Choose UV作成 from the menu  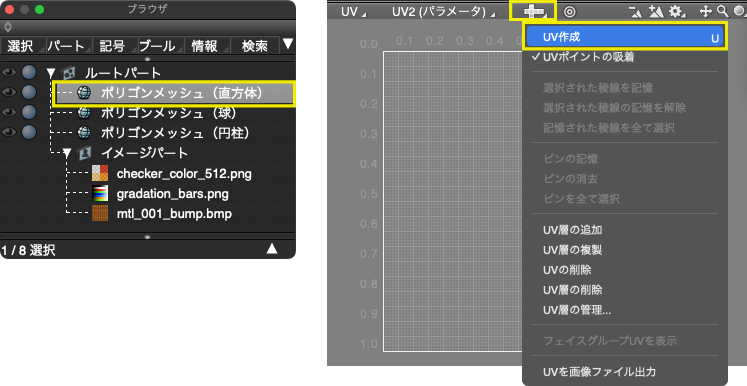[625, 37]
